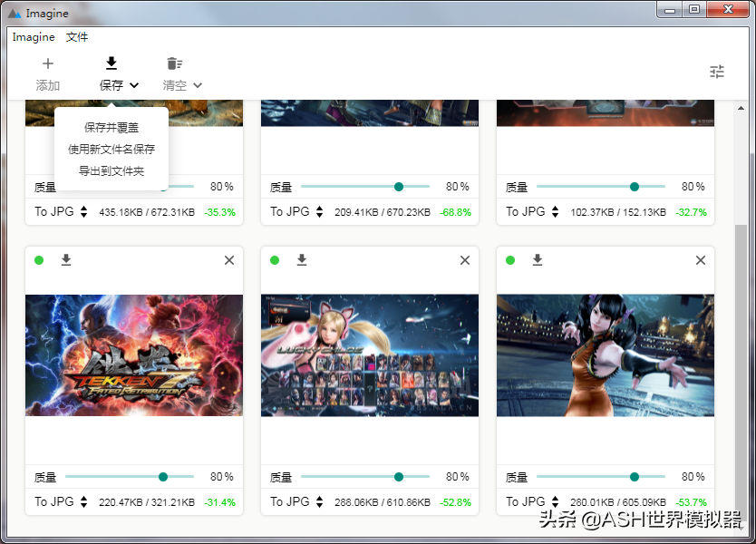Open the 文件 menu

pos(77,37)
